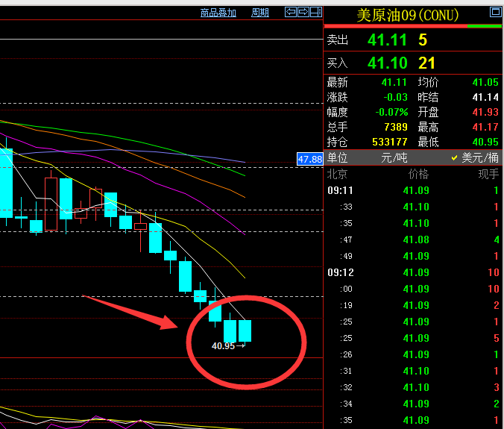Click the right arrow navigation icon
Viewport: 504px width, 429px height.
click(x=303, y=12)
